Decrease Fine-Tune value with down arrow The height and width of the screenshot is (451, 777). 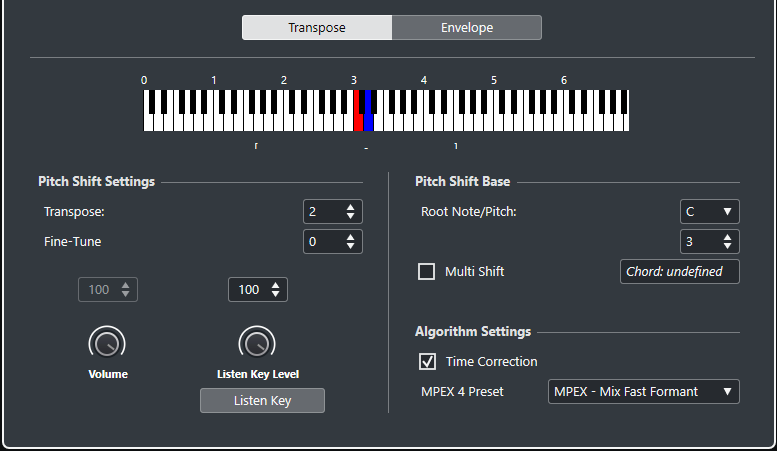click(350, 246)
